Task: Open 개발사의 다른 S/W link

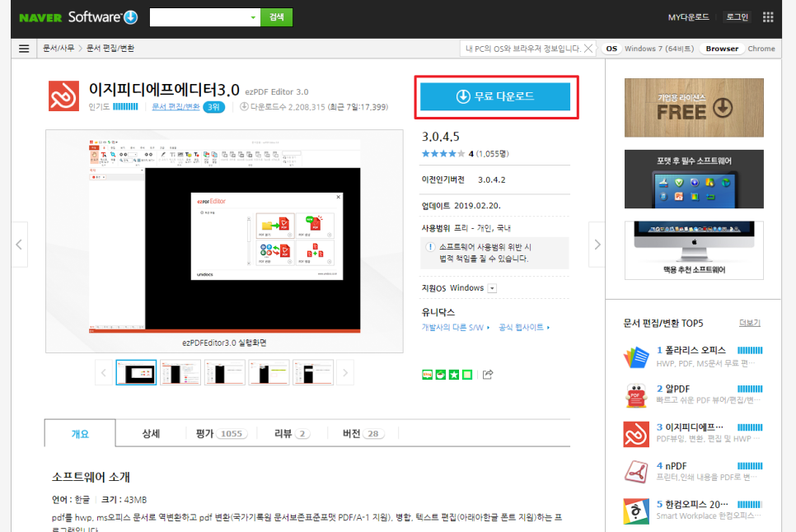Action: (455, 328)
